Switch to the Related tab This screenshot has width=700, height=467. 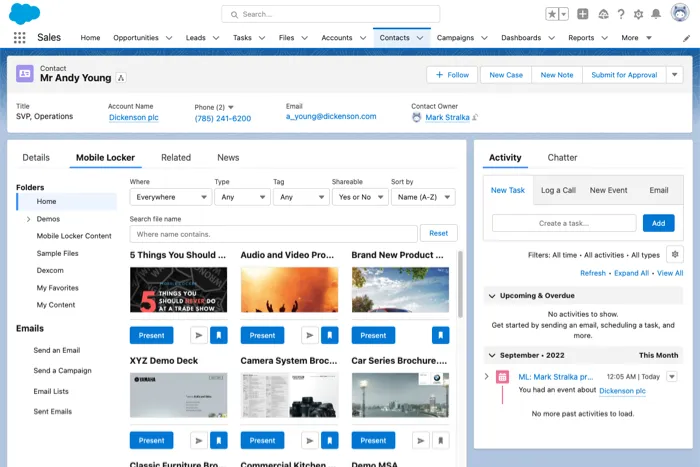(x=176, y=158)
